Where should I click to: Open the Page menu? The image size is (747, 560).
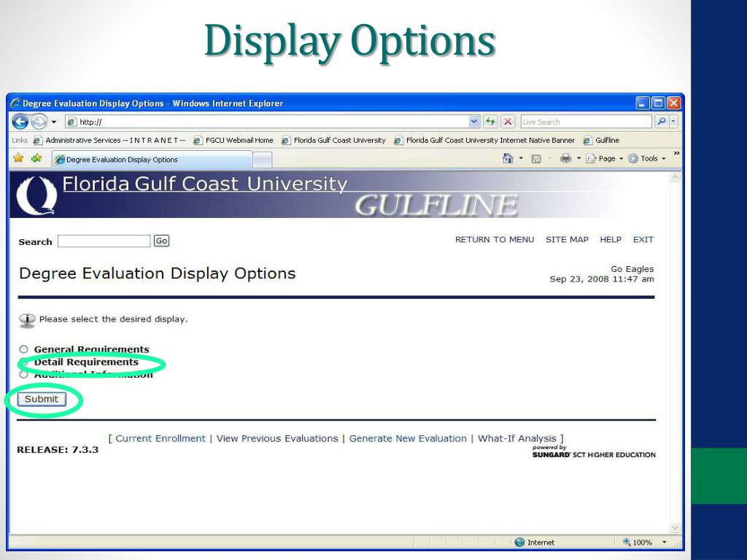(x=604, y=158)
